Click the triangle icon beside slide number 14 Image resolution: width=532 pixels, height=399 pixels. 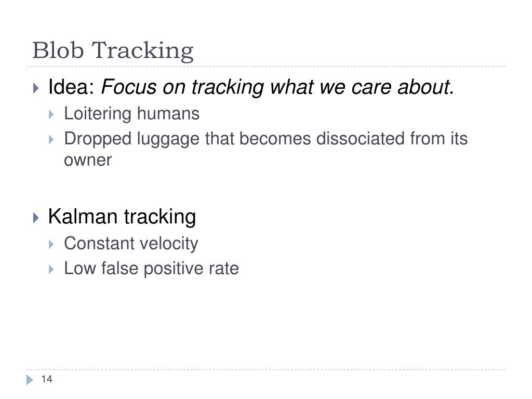pos(30,380)
